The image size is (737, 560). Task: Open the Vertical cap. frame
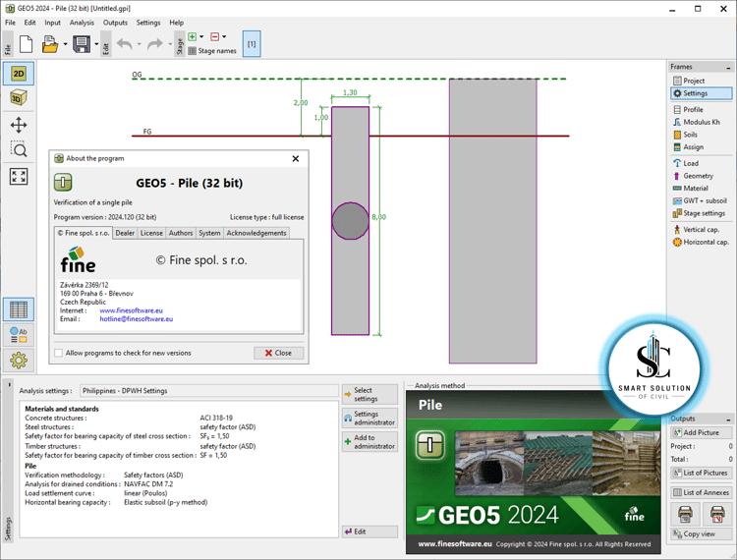[x=701, y=229]
